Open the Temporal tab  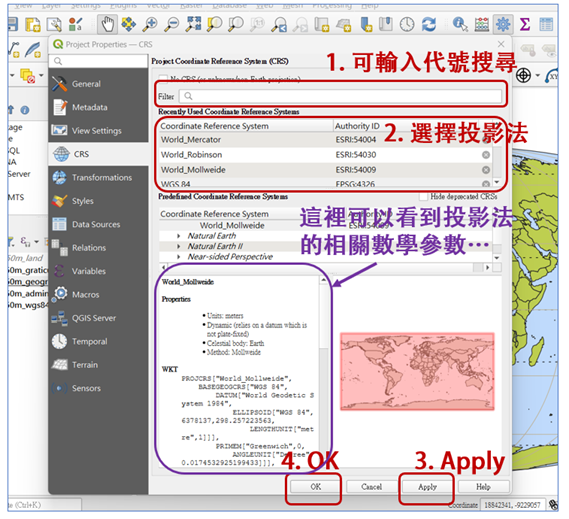click(x=98, y=342)
